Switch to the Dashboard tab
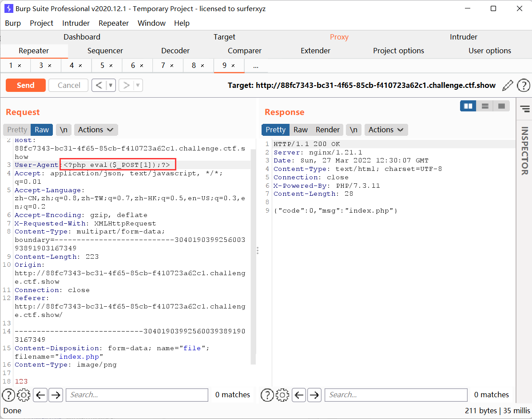 [x=82, y=37]
